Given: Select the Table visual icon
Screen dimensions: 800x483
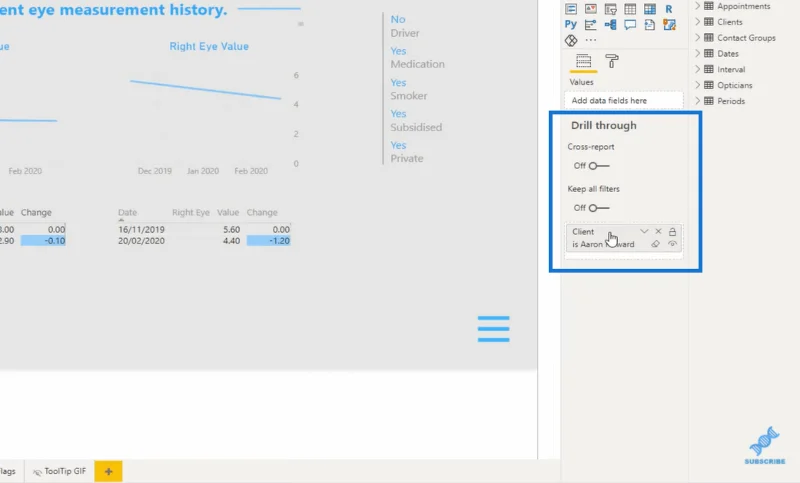Looking at the screenshot, I should [630, 9].
